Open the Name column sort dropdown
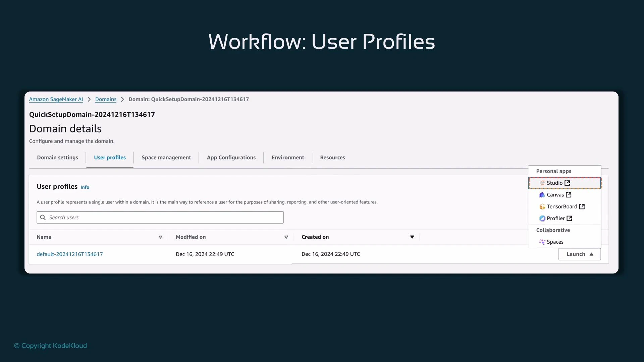The image size is (644, 362). point(161,237)
